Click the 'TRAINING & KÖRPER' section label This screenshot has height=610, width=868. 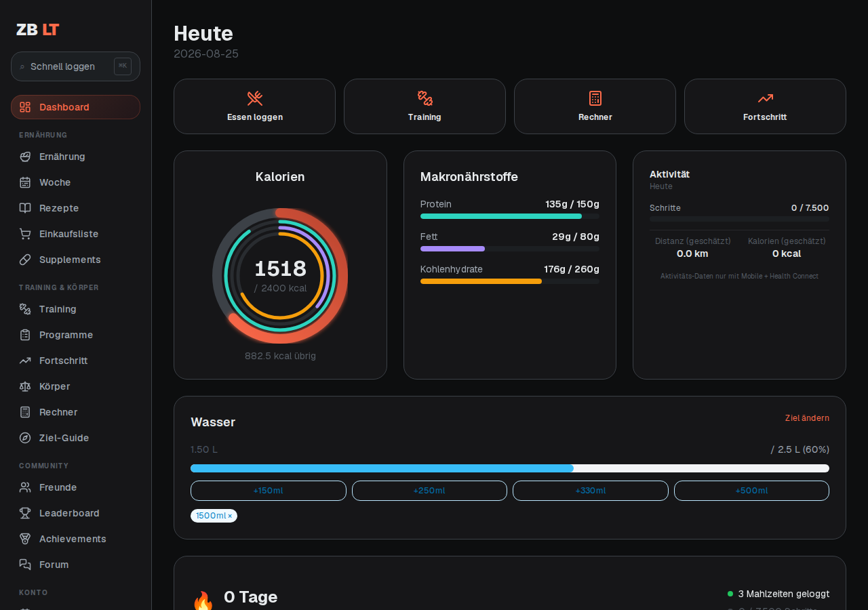coord(59,287)
